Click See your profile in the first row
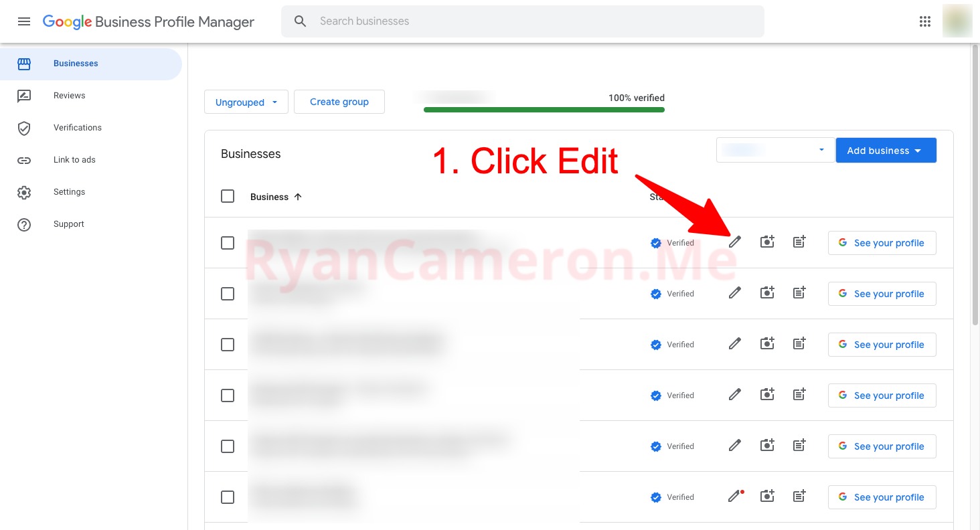The width and height of the screenshot is (980, 530). (882, 243)
